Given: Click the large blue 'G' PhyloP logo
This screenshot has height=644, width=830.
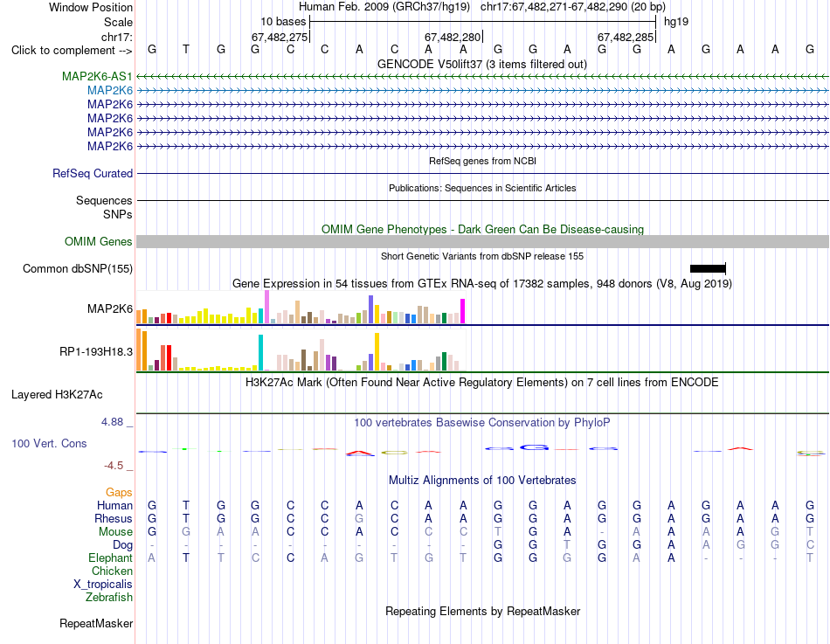Looking at the screenshot, I should 534,447.
